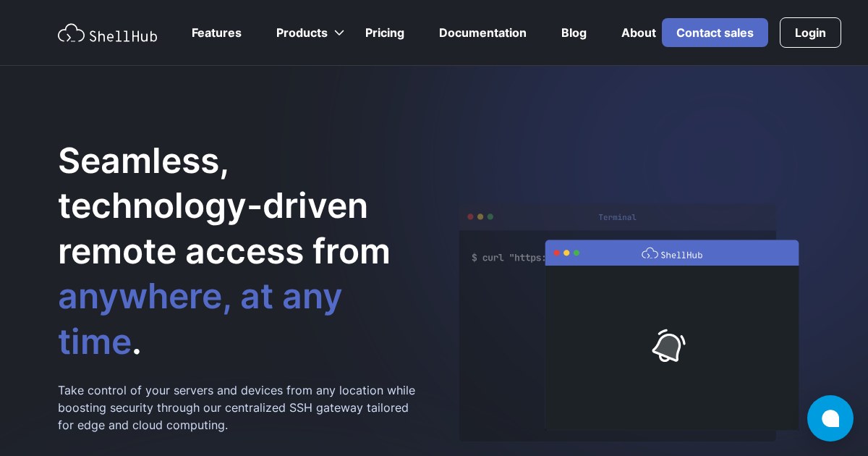Go to the Pricing page
Viewport: 868px width, 456px height.
(x=385, y=33)
